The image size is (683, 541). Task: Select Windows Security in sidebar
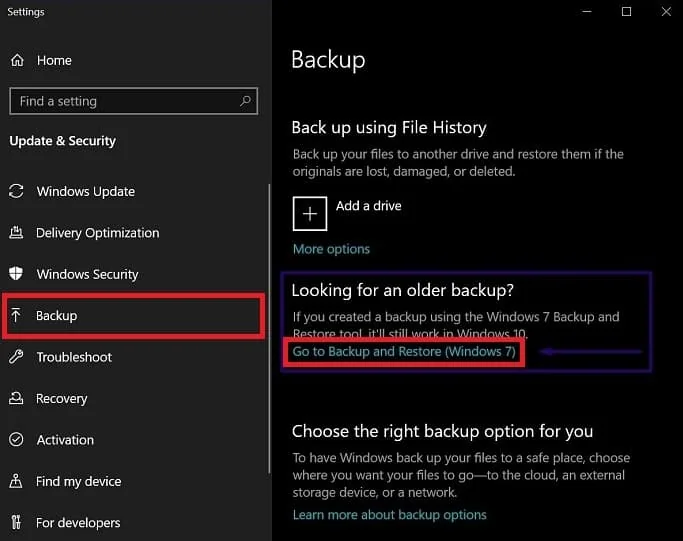pos(88,274)
